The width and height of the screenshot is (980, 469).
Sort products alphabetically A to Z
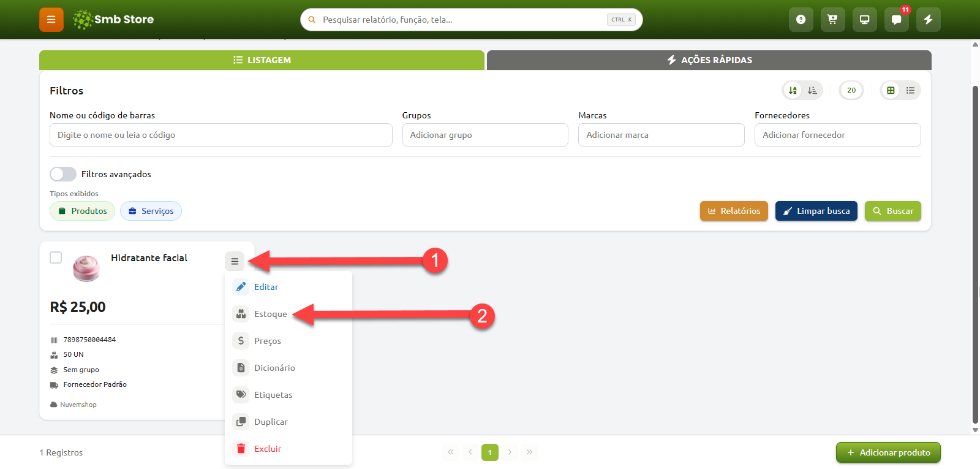(x=793, y=90)
